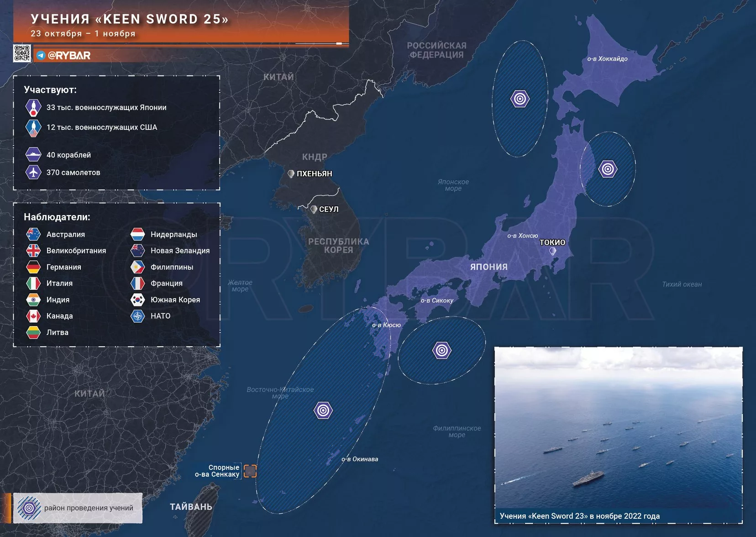The image size is (756, 537).
Task: Click the airplane icon beside 370 самолетов
Action: tap(33, 173)
